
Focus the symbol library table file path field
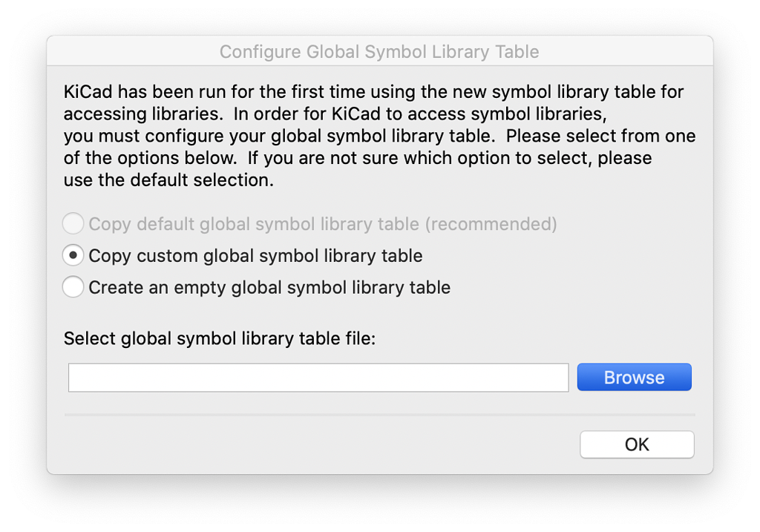(318, 378)
